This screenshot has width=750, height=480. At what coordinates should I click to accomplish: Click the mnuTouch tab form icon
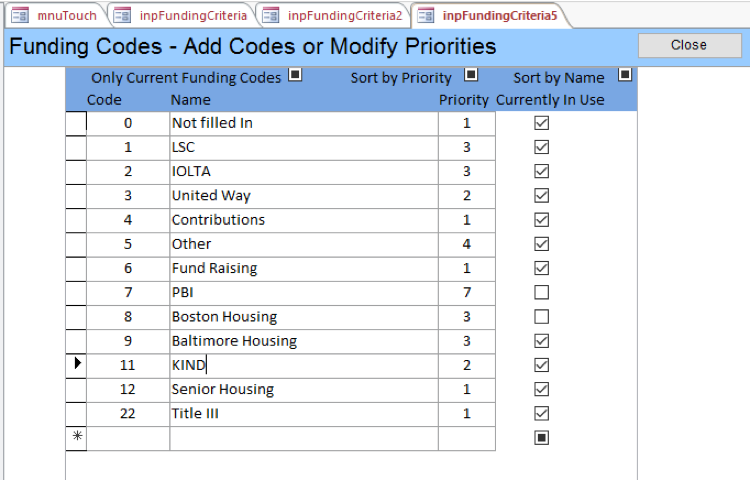coord(19,15)
